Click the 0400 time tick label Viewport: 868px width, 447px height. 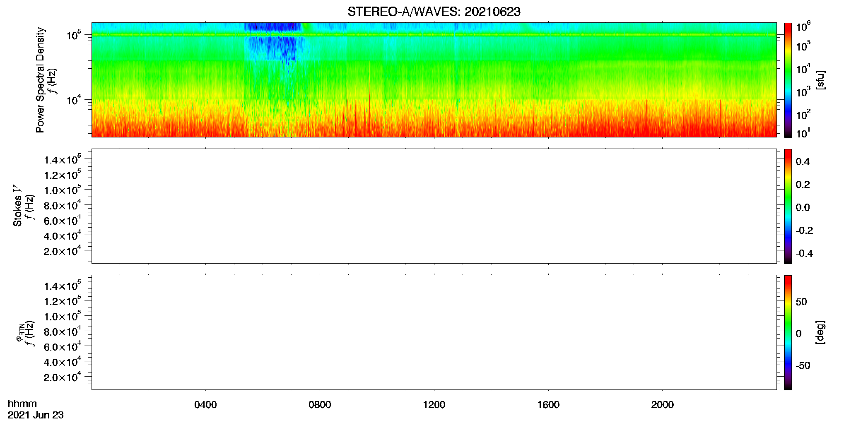(x=205, y=405)
